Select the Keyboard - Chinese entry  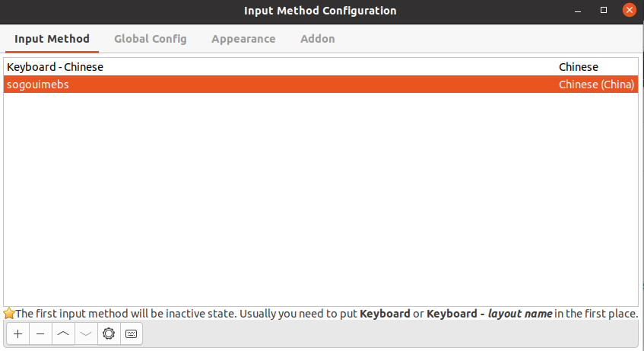(320, 67)
